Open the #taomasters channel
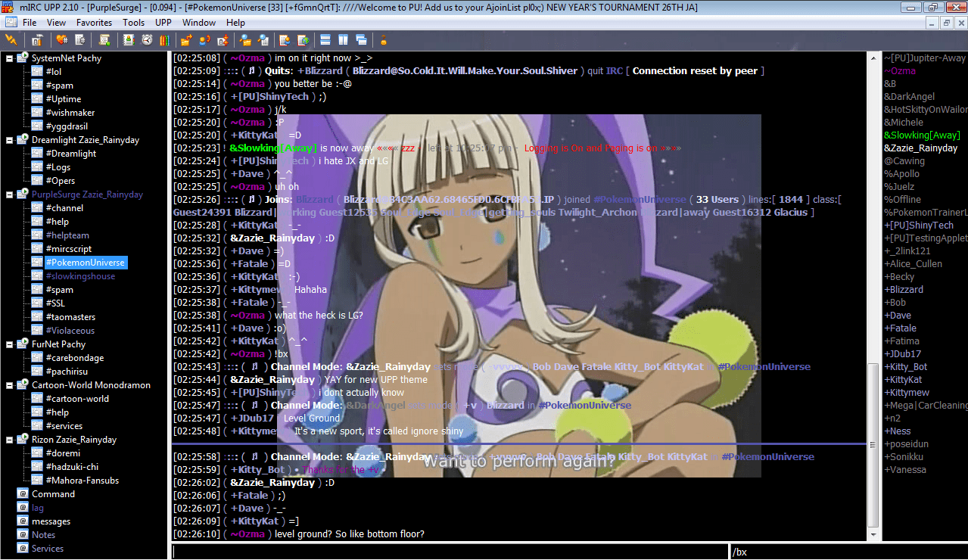This screenshot has width=968, height=560. [x=70, y=317]
